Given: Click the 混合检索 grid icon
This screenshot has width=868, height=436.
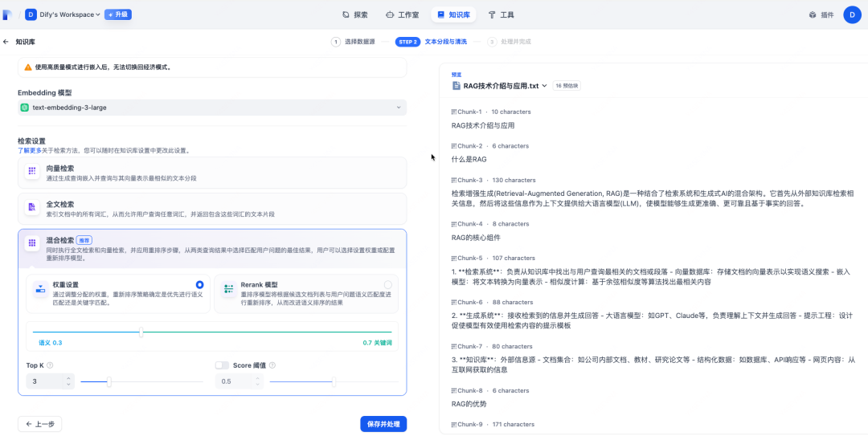Looking at the screenshot, I should tap(32, 243).
